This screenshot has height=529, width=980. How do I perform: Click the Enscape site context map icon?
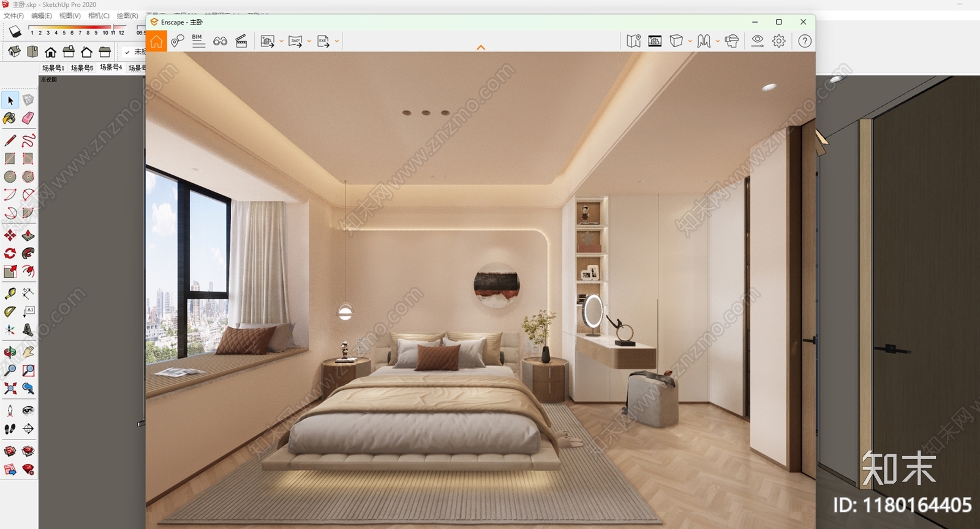(704, 41)
